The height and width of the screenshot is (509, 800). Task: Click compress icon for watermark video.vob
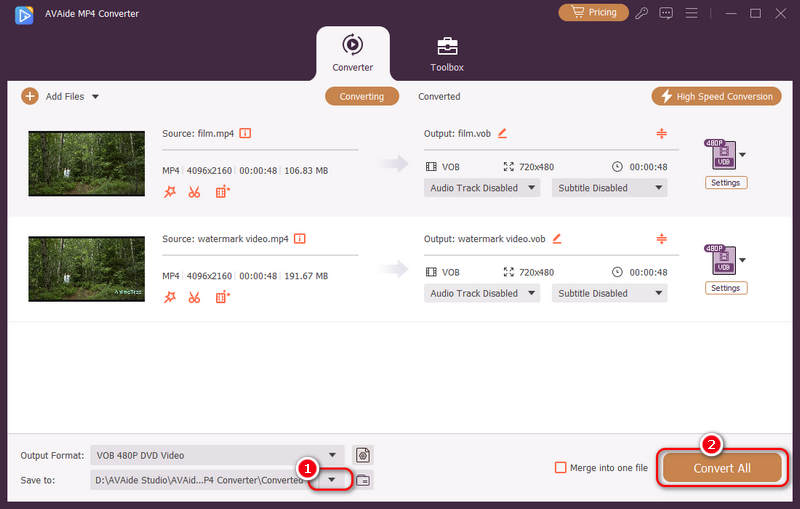pyautogui.click(x=661, y=238)
